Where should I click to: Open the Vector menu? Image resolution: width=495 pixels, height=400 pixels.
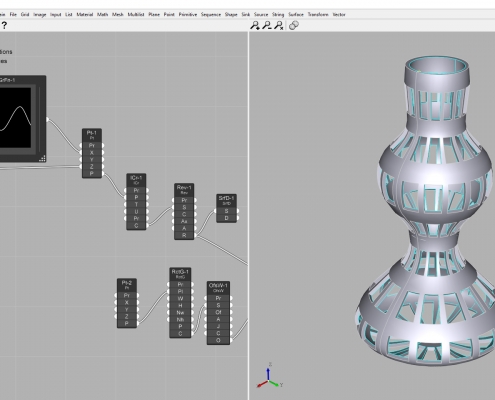(x=339, y=14)
